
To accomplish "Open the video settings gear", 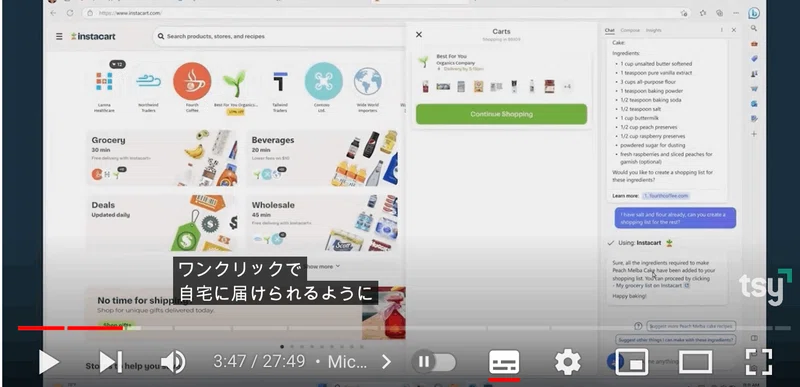I will (x=567, y=363).
